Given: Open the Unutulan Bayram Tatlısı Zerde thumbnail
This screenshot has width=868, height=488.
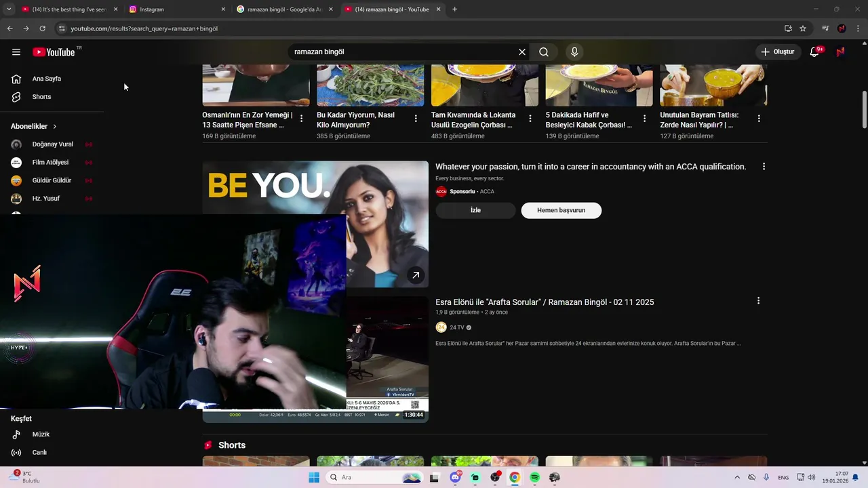Looking at the screenshot, I should pyautogui.click(x=713, y=85).
